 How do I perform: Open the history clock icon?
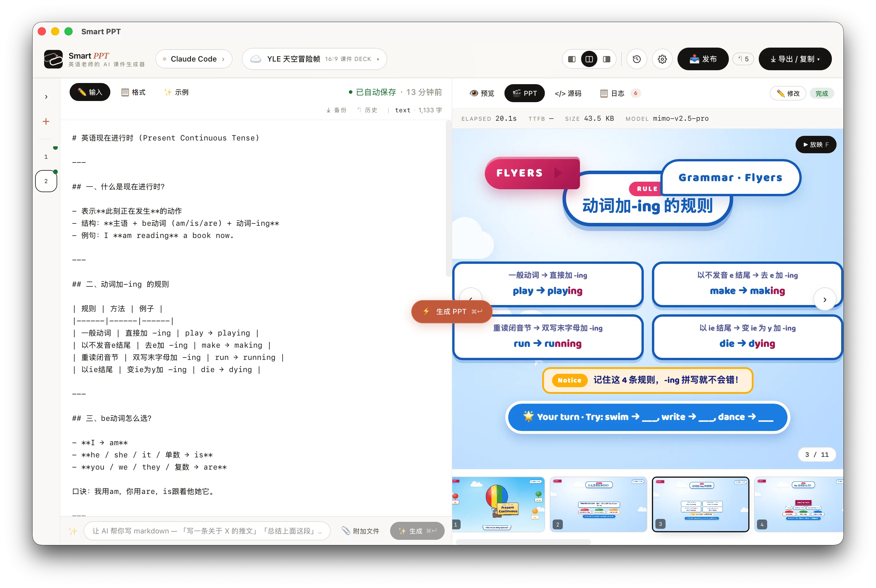click(x=636, y=59)
